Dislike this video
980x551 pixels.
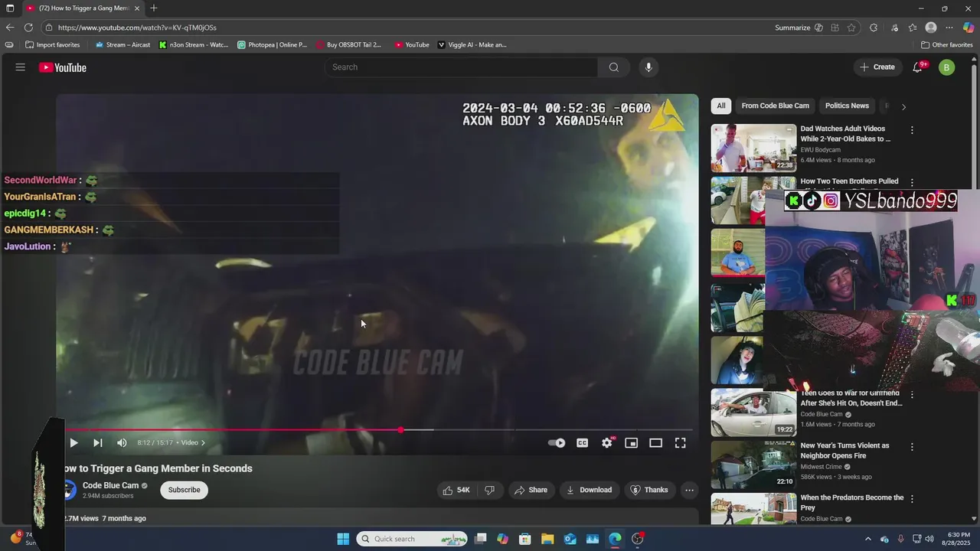490,490
